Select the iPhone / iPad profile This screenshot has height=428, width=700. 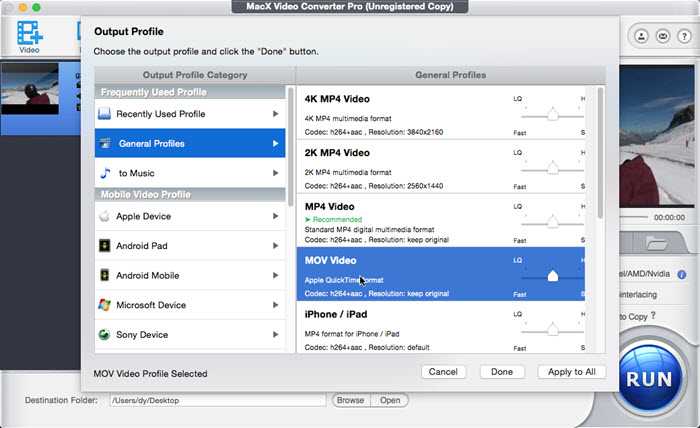coord(441,327)
